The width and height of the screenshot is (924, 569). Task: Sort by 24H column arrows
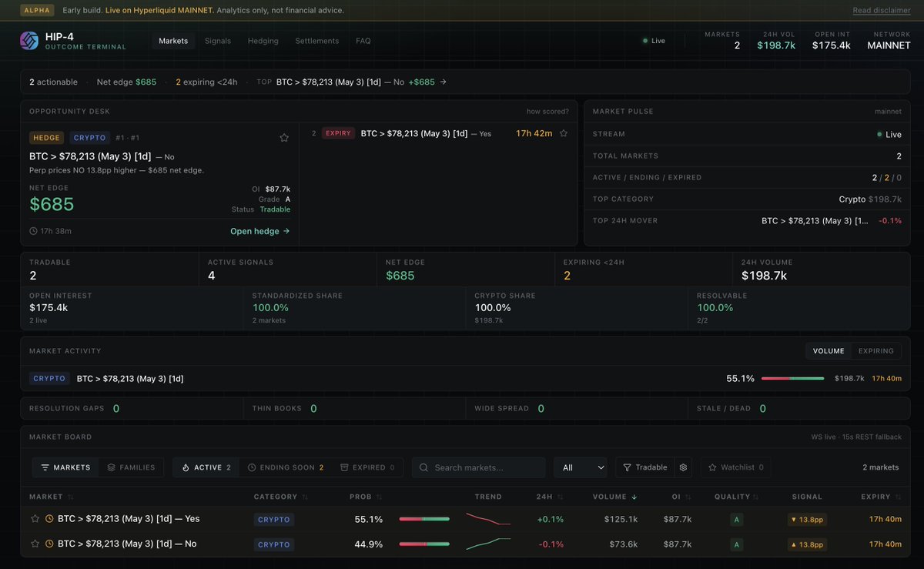click(x=560, y=497)
